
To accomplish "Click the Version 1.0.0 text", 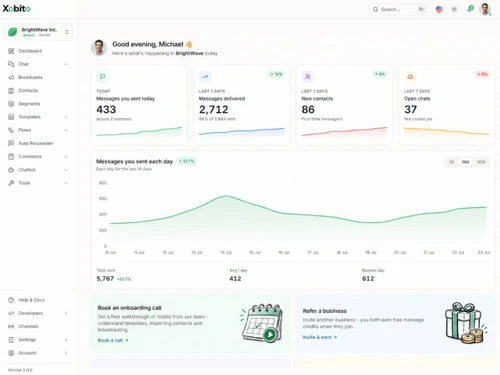I will 20,370.
